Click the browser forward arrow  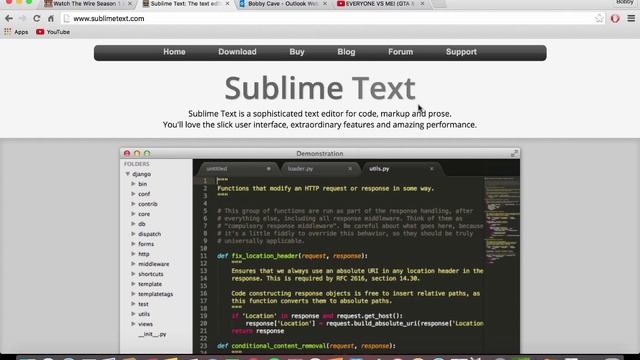pos(22,18)
